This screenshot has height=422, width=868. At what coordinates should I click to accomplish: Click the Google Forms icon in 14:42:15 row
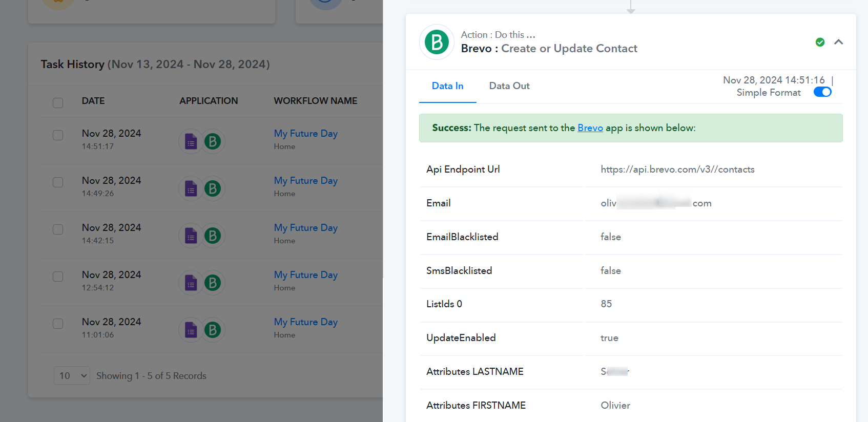tap(191, 236)
